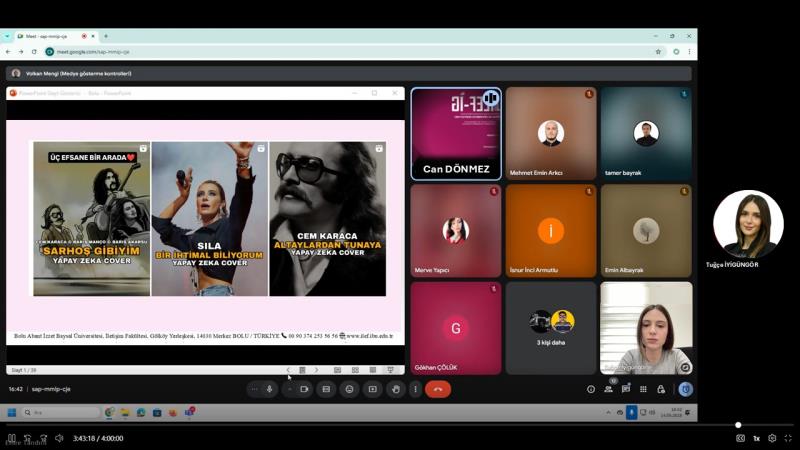Click the blue shield icon in Meet
This screenshot has width=800, height=450.
686,389
